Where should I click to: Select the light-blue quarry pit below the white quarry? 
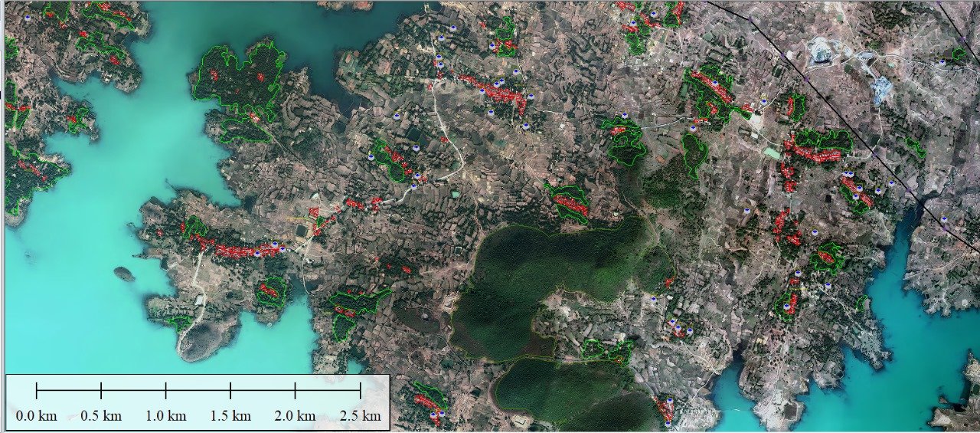pos(883,90)
